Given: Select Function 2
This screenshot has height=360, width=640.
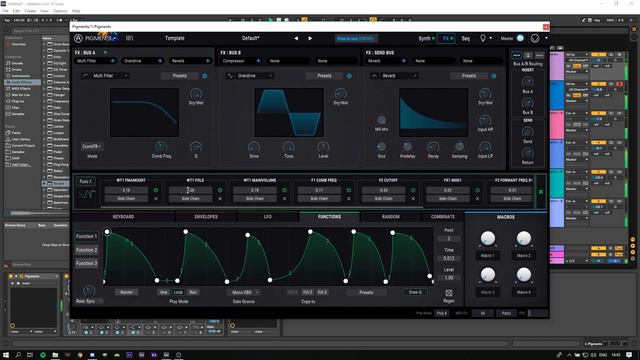Looking at the screenshot, I should (87, 250).
